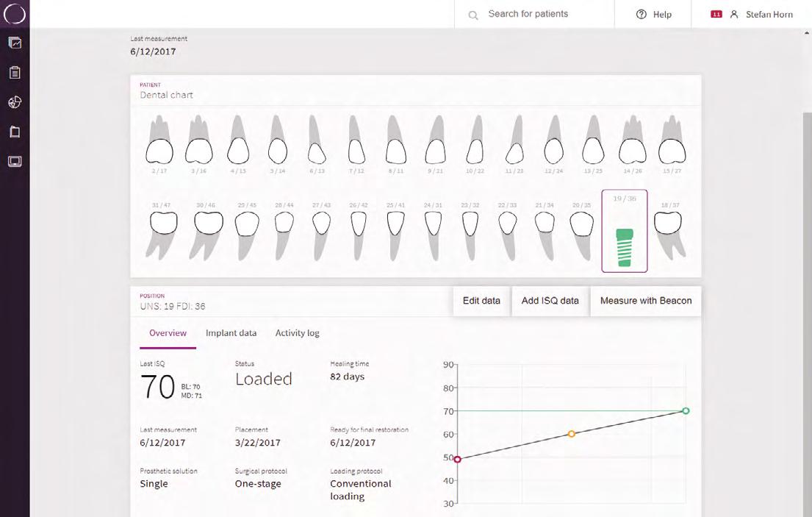The width and height of the screenshot is (812, 517).
Task: Click the placement date 3/22/2017
Action: tap(257, 443)
